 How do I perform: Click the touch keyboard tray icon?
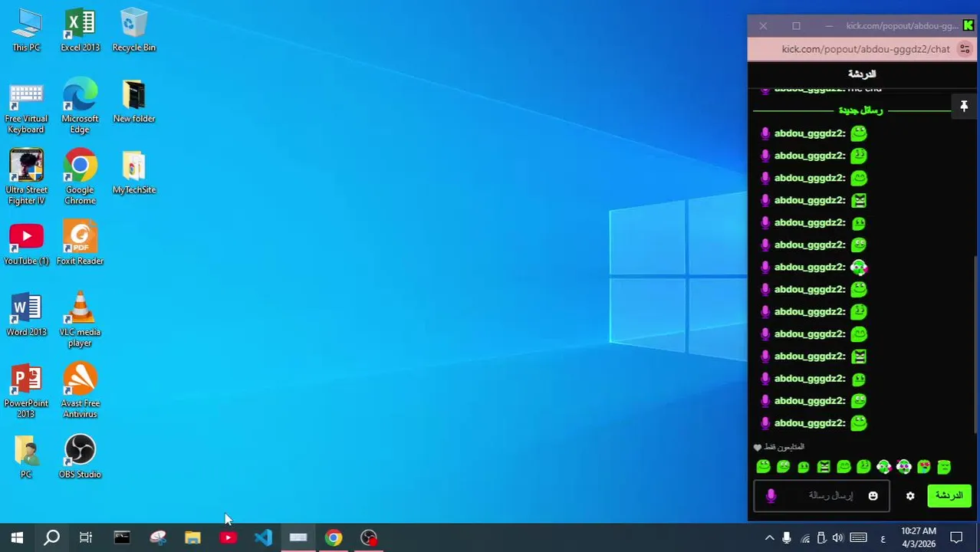click(x=859, y=538)
